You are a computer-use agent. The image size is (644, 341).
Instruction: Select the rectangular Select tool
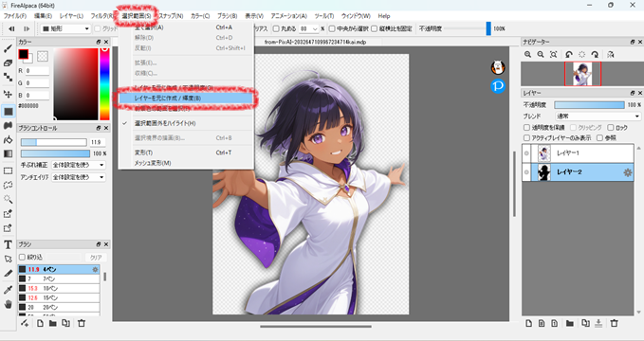(8, 170)
